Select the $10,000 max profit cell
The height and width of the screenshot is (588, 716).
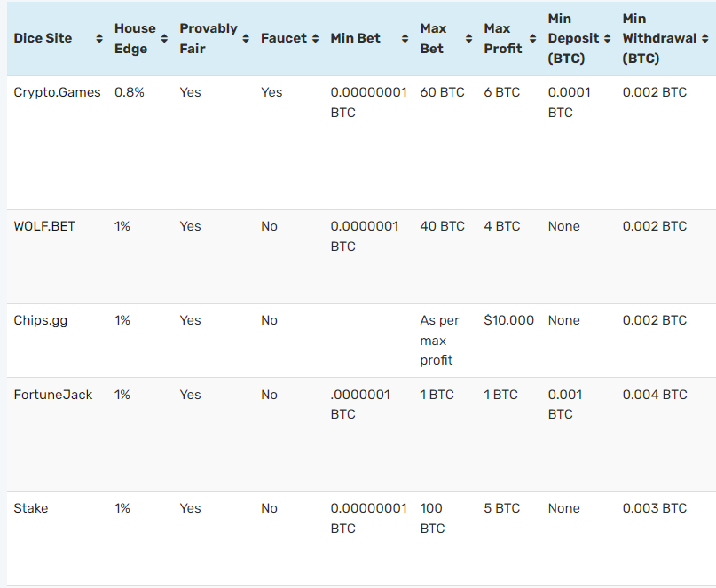(x=508, y=320)
